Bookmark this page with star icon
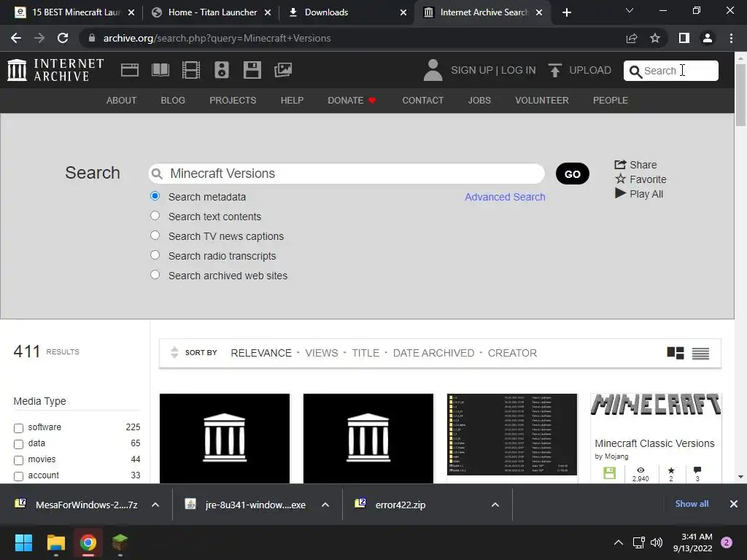The width and height of the screenshot is (747, 560). tap(655, 38)
